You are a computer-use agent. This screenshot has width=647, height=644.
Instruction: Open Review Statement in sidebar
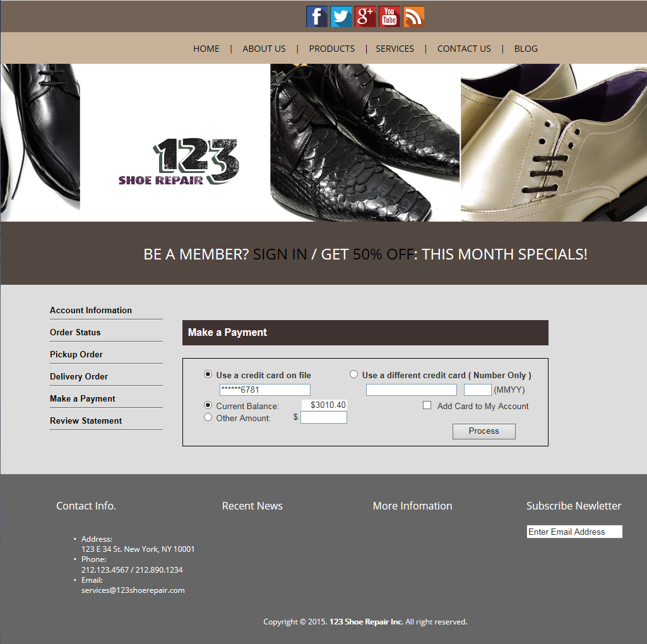point(86,420)
